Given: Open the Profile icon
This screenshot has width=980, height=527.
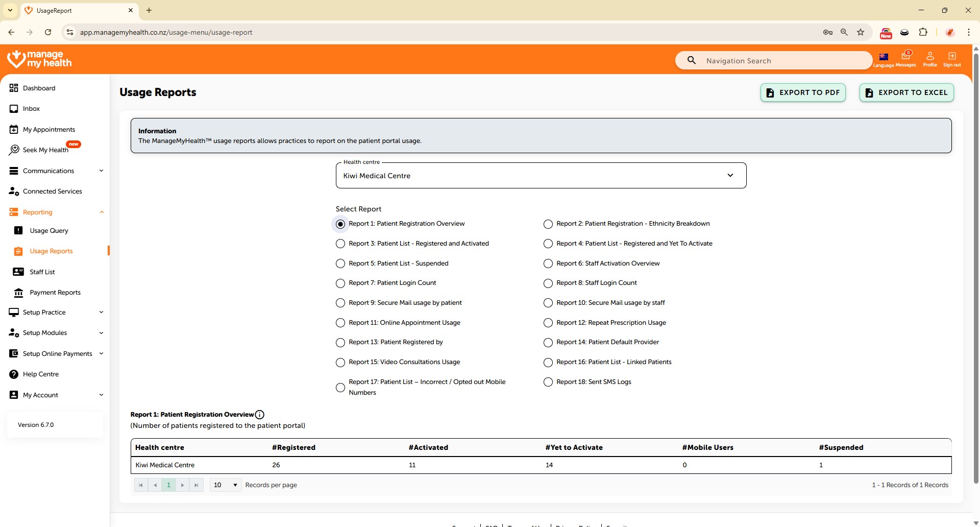Looking at the screenshot, I should tap(929, 57).
